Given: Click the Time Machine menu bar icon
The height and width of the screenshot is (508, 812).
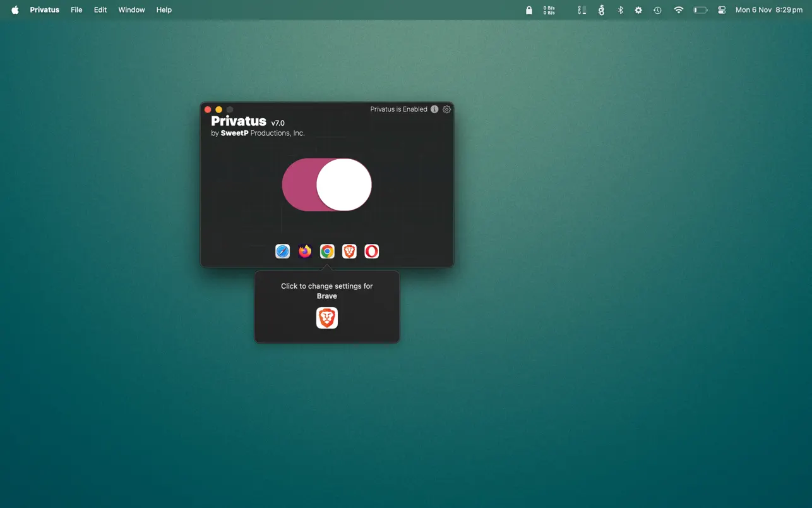Looking at the screenshot, I should click(657, 10).
